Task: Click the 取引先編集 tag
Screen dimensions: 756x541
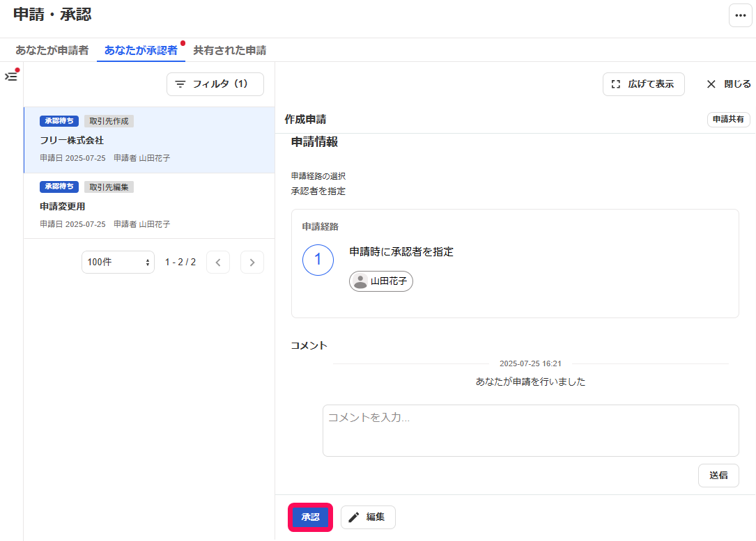Action: tap(109, 187)
